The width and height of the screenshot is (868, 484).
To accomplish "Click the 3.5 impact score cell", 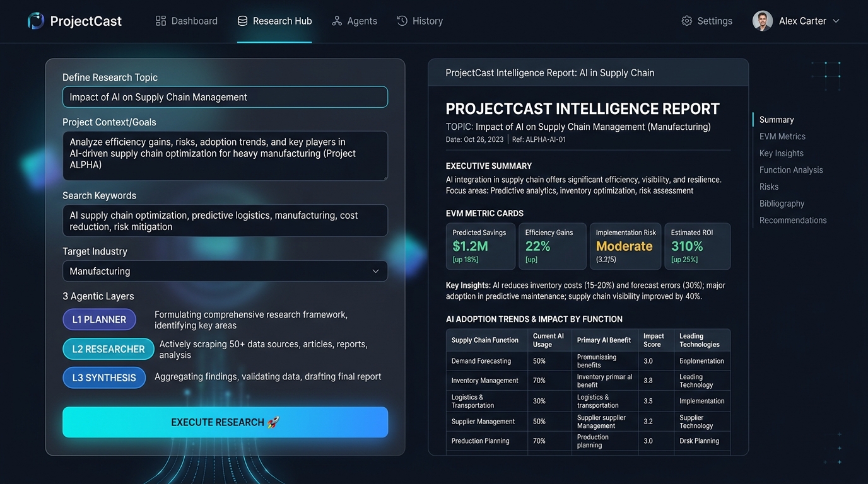I will [x=648, y=401].
